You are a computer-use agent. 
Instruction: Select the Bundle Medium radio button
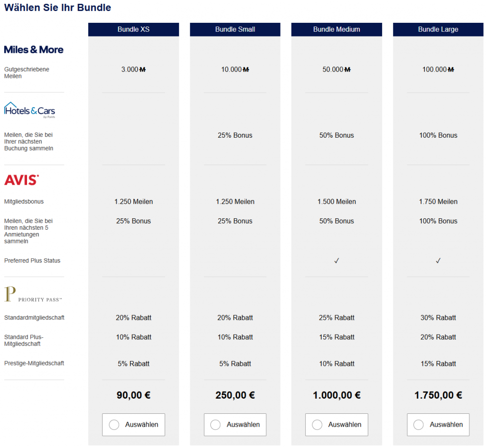coord(317,425)
